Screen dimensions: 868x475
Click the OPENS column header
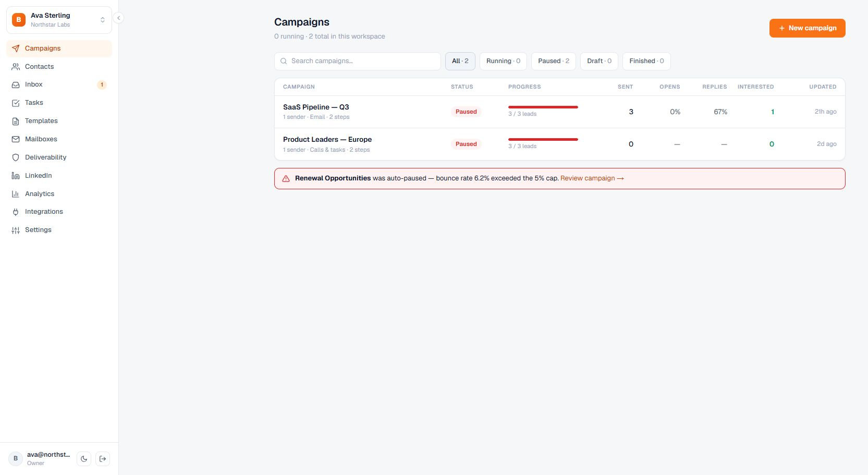click(x=670, y=87)
